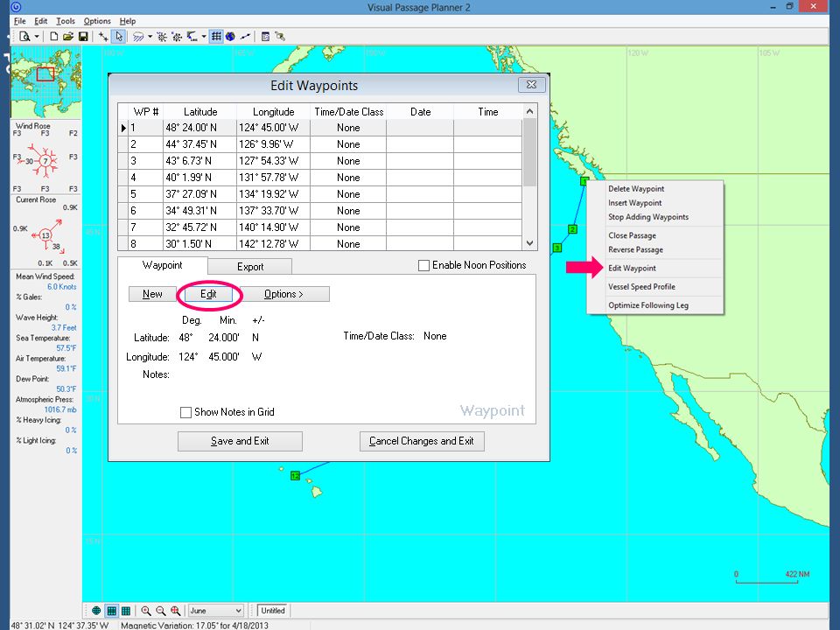This screenshot has width=840, height=630.
Task: Switch to the Export tab
Action: click(x=250, y=266)
